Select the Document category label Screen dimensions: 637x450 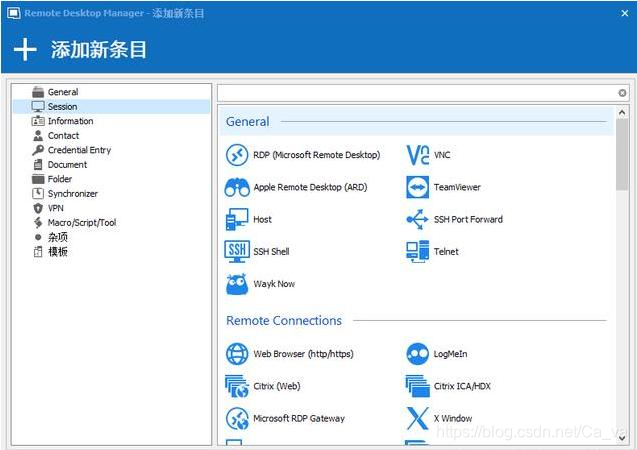tap(67, 164)
